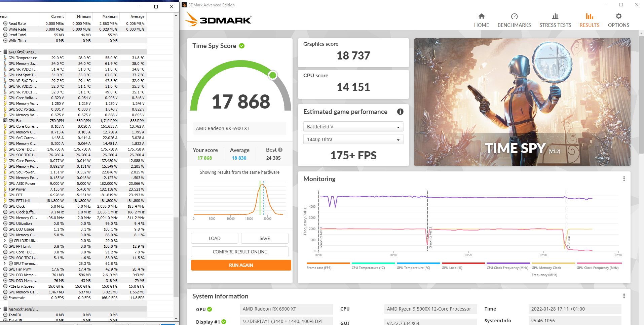Open STRESS TESTS tab
Screen dimensions: 644x325
coord(555,20)
